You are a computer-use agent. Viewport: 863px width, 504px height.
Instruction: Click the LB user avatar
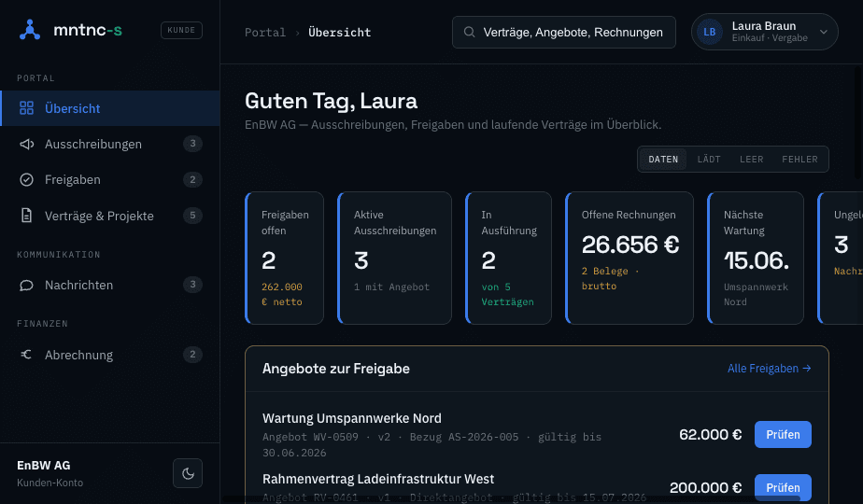pos(710,32)
